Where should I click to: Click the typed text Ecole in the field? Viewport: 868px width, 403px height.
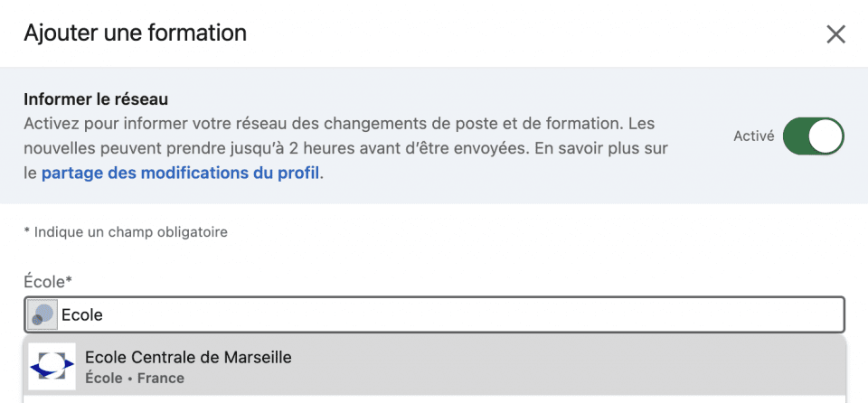coord(82,315)
